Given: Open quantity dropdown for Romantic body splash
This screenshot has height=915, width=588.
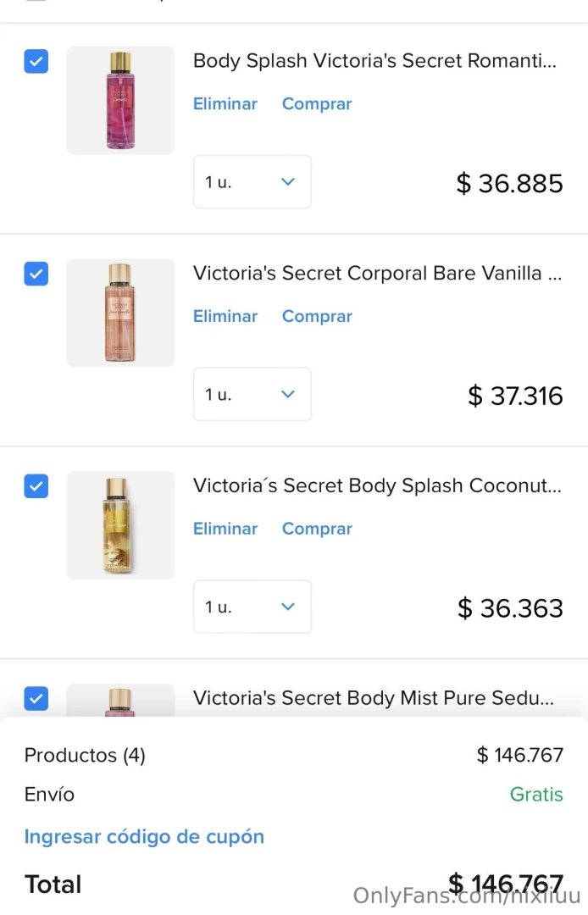Looking at the screenshot, I should click(252, 181).
